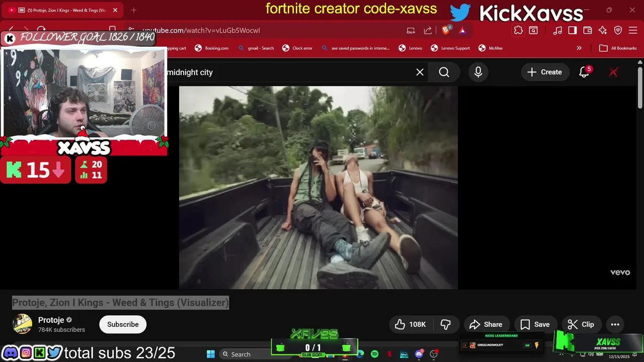
Task: Open the Clip scissors button
Action: pos(581,324)
